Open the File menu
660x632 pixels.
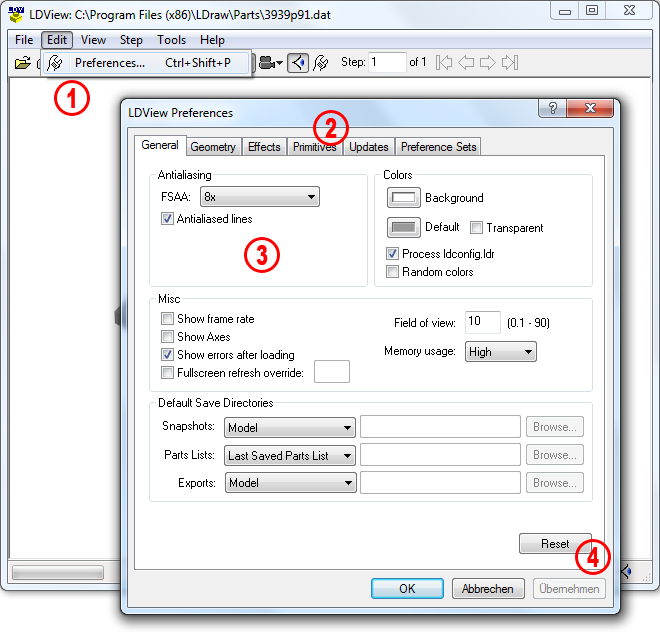tap(24, 40)
